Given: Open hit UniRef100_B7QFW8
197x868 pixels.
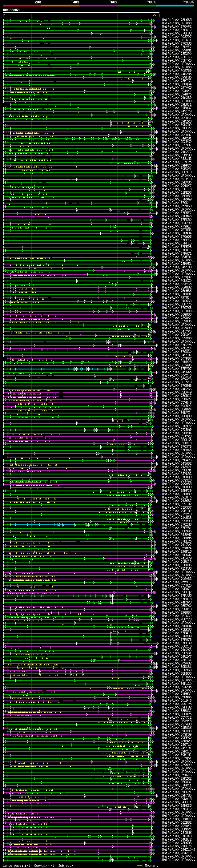Looking at the screenshot, I should pos(177,33).
